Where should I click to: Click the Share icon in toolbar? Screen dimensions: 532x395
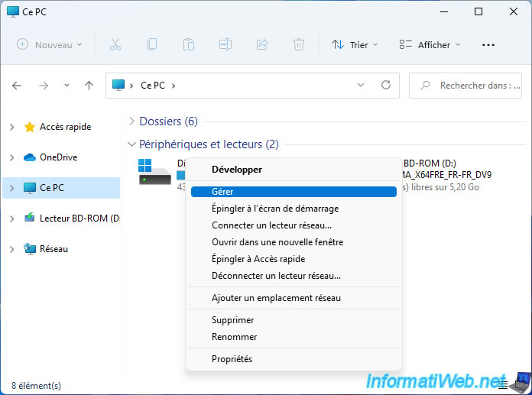coord(262,45)
